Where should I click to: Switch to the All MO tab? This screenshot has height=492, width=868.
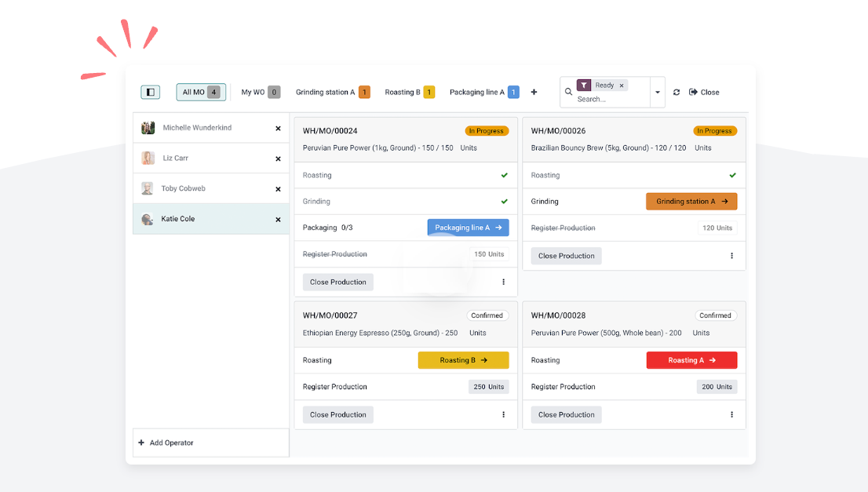coord(200,92)
